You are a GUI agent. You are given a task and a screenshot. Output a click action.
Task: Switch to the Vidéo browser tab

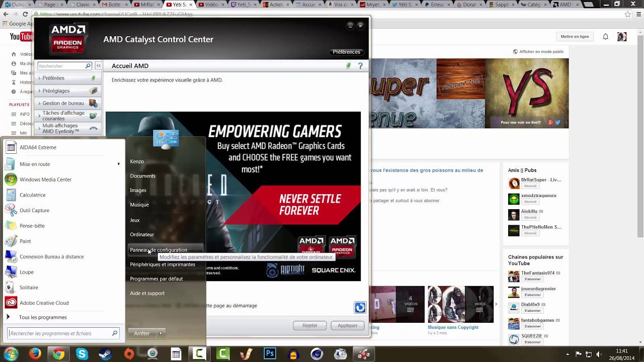tap(210, 5)
